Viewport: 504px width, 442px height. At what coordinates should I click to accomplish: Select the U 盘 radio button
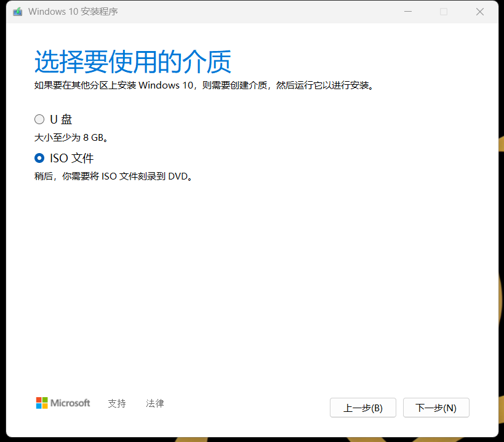tap(39, 119)
